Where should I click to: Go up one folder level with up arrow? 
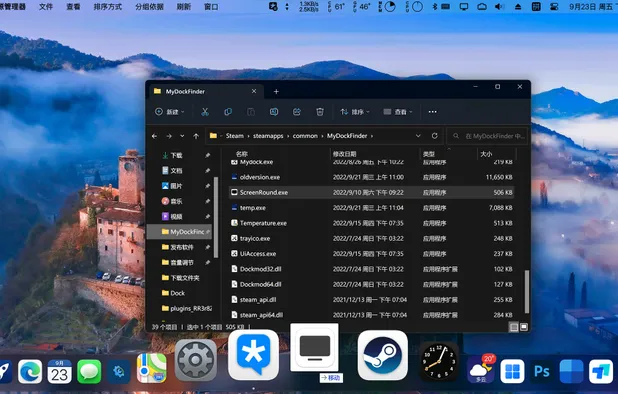coord(196,136)
